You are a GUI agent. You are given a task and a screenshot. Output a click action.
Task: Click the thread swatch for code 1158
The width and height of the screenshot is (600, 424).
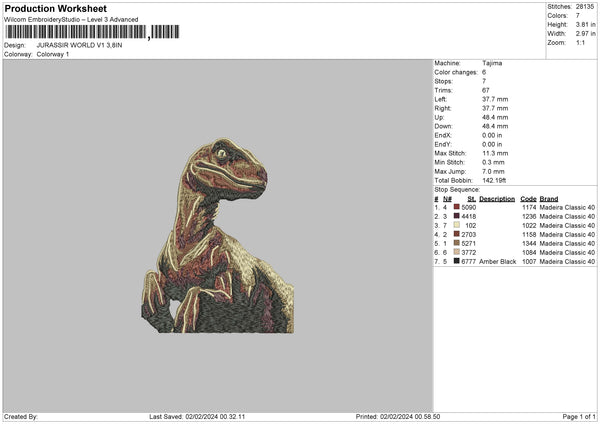457,234
